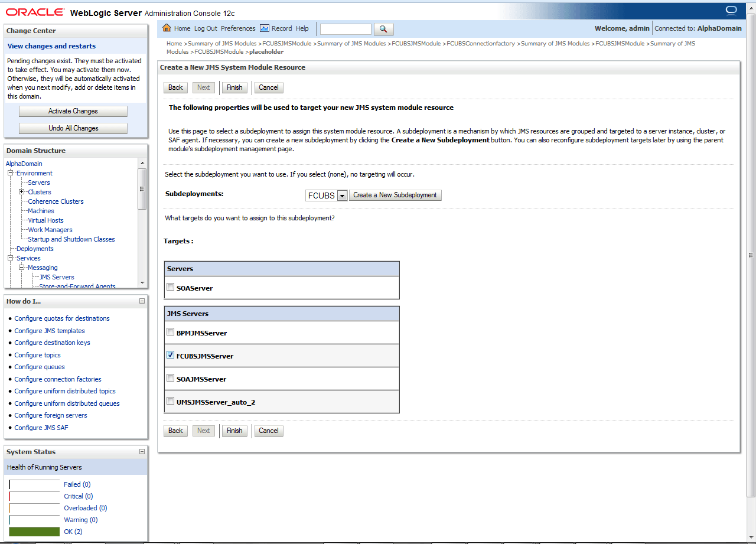Image resolution: width=756 pixels, height=544 pixels.
Task: Click the toolbar search input field
Action: click(x=346, y=29)
